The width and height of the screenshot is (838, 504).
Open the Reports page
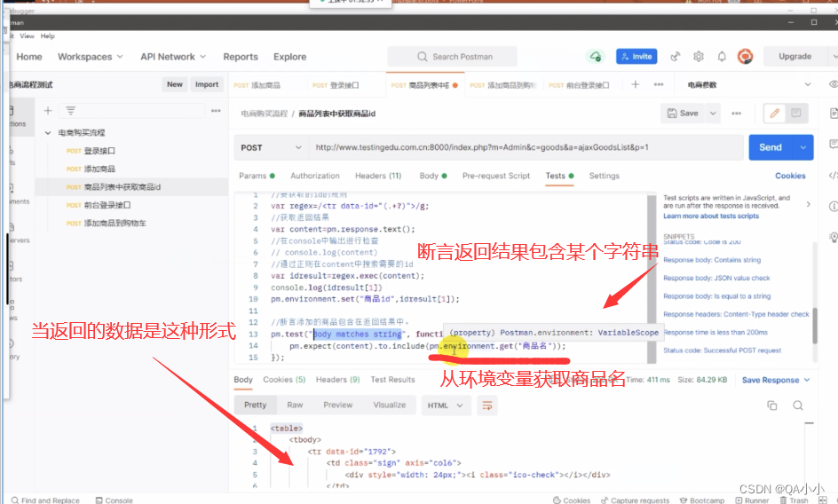coord(241,57)
